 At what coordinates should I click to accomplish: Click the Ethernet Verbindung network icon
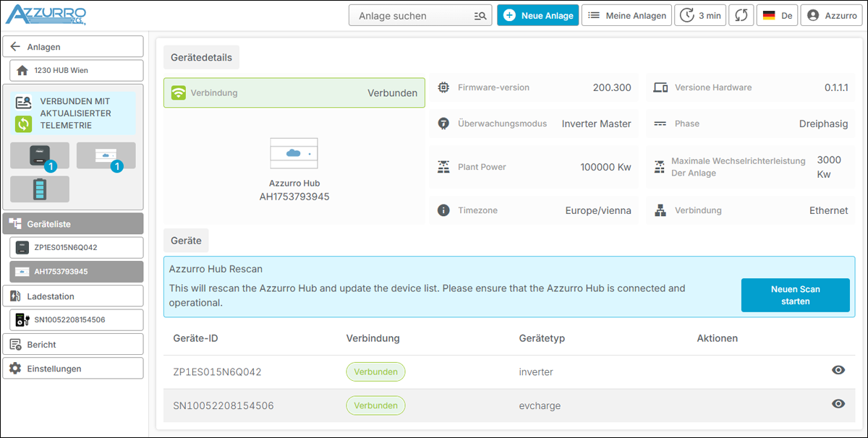[660, 210]
